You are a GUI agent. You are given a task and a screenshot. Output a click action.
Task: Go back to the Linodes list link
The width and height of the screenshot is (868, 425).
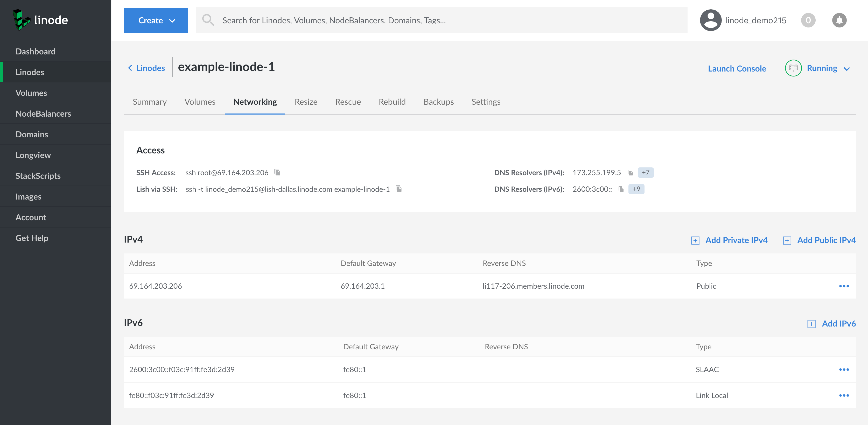point(150,68)
